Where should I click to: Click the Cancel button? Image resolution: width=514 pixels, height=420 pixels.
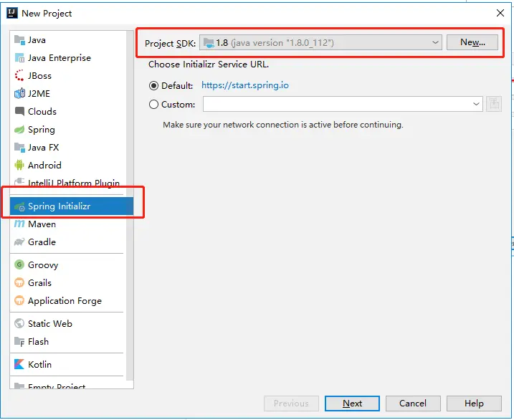click(413, 404)
